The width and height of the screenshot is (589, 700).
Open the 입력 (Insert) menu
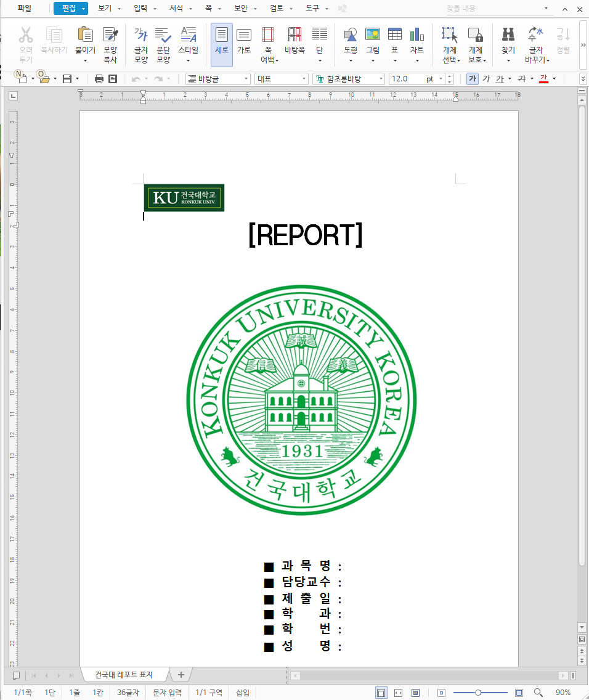[x=140, y=8]
